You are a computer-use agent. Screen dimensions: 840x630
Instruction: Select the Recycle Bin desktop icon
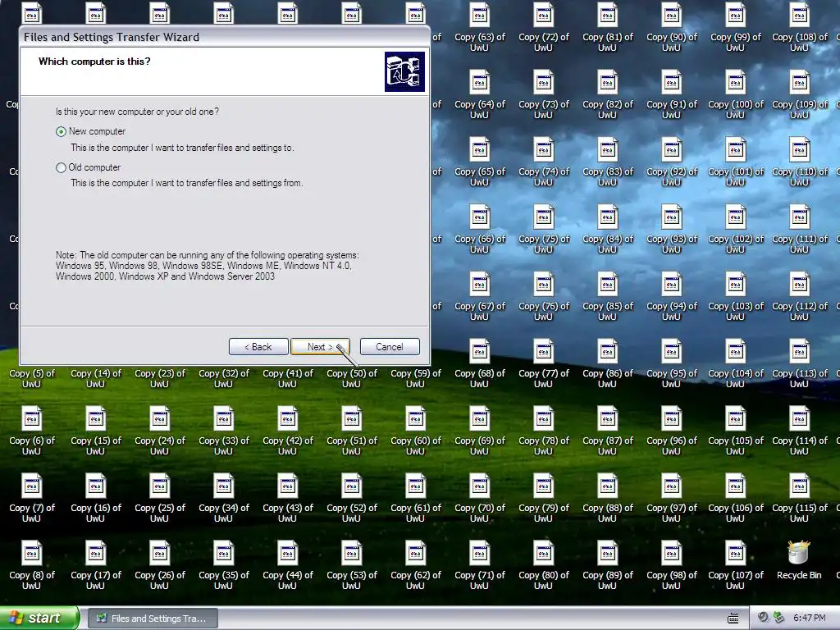pos(799,553)
